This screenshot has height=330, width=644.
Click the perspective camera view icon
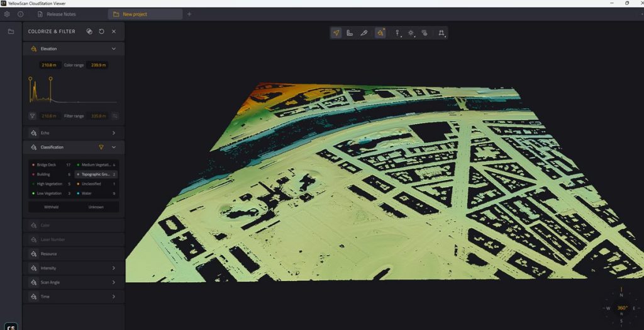[441, 33]
